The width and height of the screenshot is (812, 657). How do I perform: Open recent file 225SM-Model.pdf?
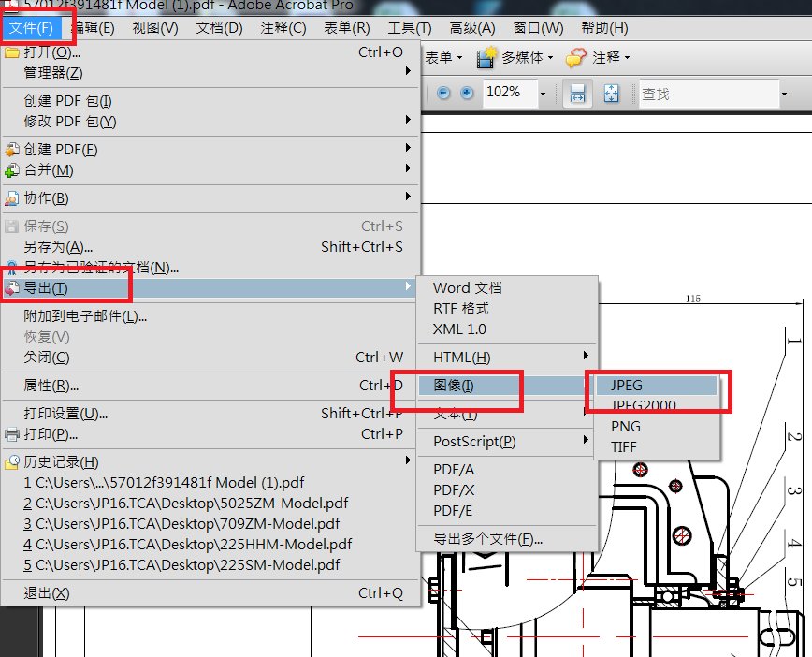pyautogui.click(x=210, y=565)
